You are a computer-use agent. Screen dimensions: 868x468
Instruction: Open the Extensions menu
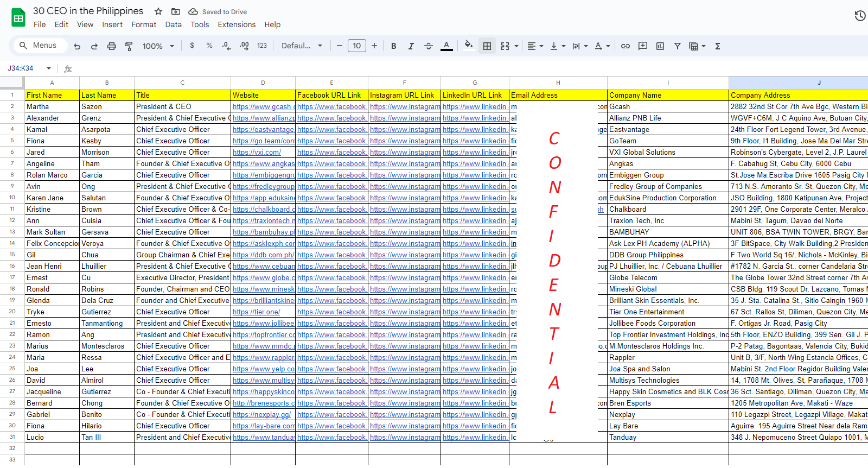(x=237, y=24)
